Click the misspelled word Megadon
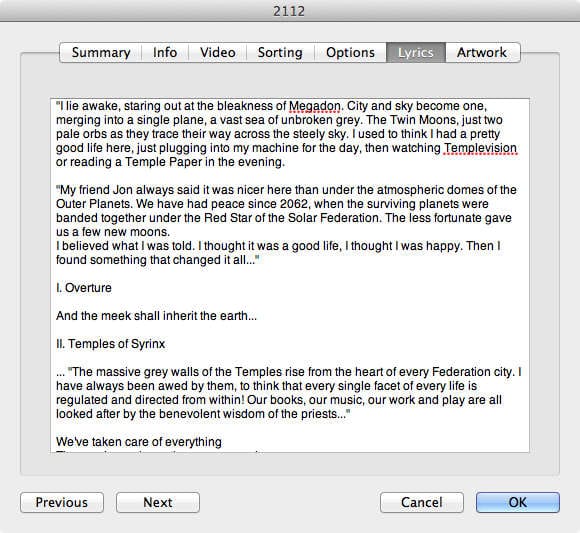 (314, 106)
